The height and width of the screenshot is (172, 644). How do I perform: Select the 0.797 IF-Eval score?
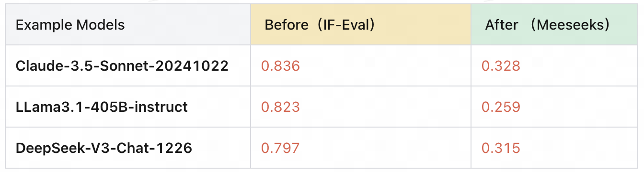[x=280, y=148]
